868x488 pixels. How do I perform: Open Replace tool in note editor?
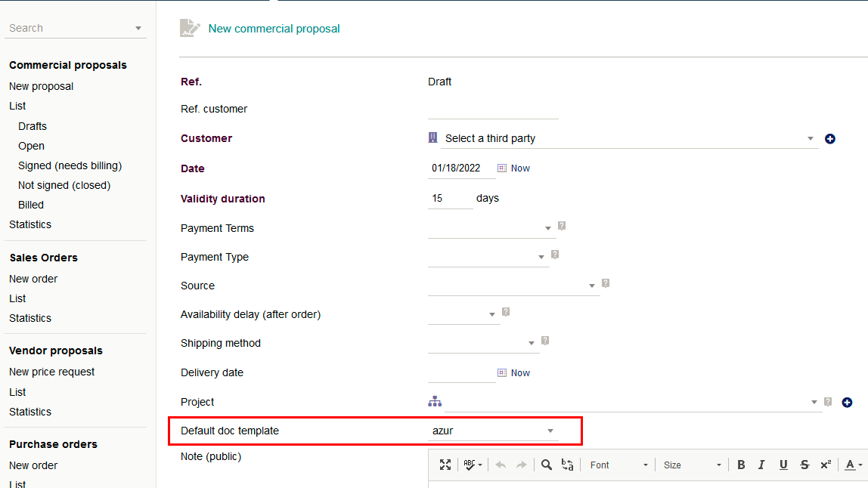pyautogui.click(x=567, y=465)
